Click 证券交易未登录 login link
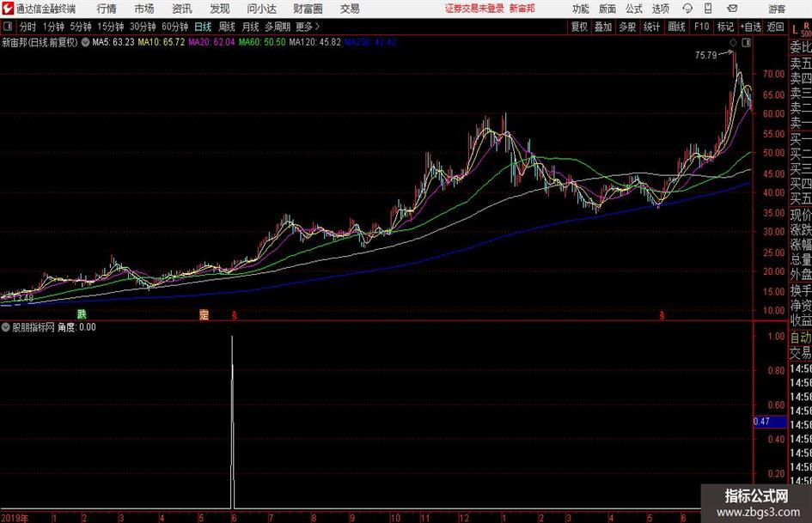The image size is (812, 523). coord(474,9)
